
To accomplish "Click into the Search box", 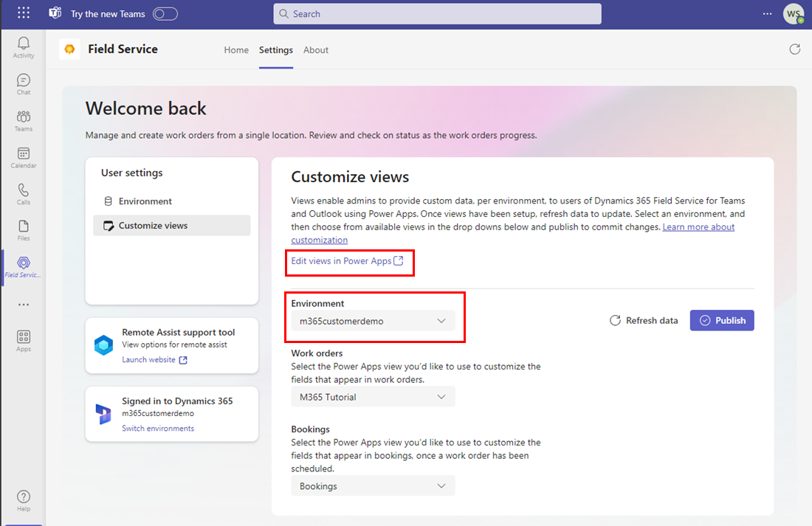I will [437, 14].
